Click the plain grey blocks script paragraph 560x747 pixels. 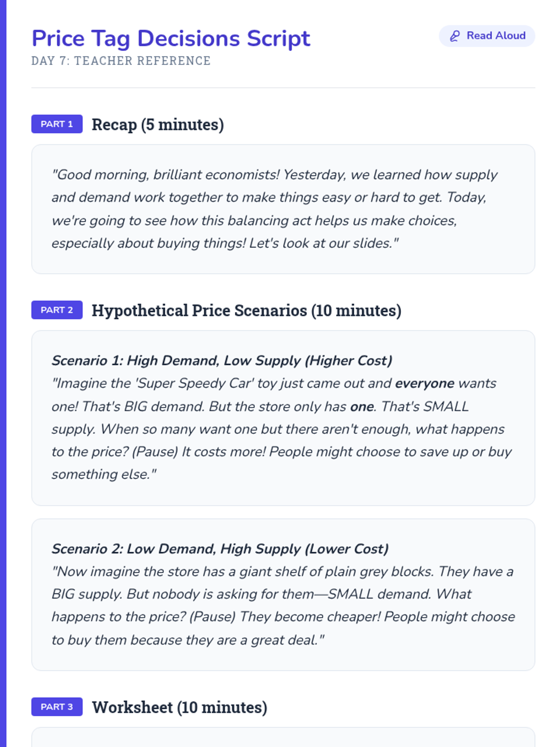[x=283, y=606]
